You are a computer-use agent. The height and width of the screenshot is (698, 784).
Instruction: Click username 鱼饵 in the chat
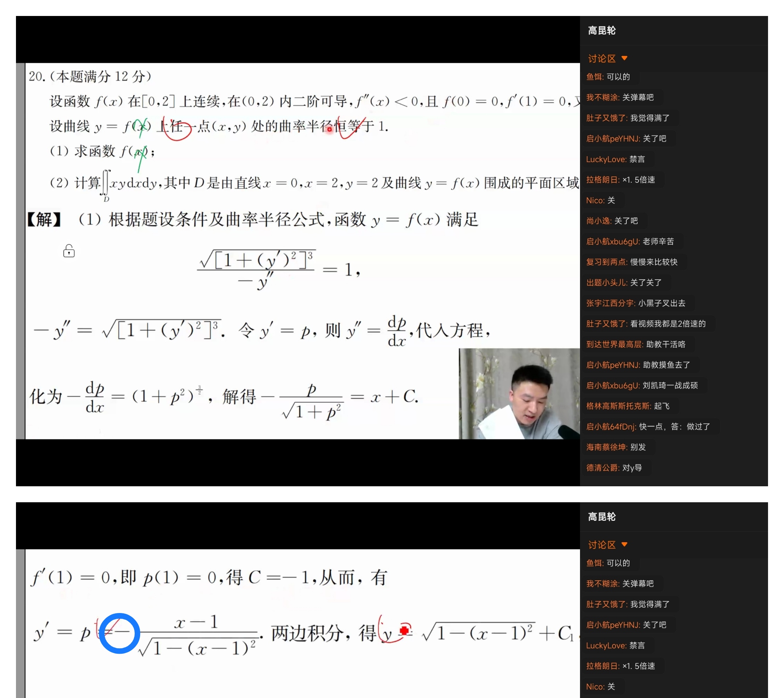point(595,76)
